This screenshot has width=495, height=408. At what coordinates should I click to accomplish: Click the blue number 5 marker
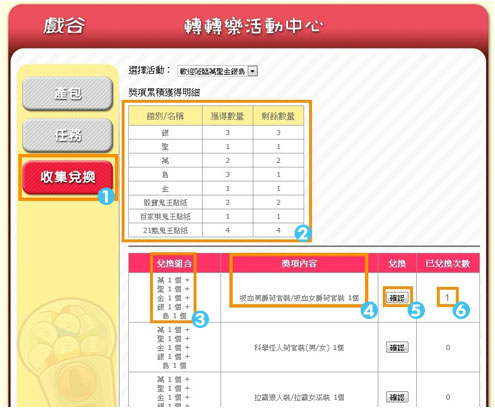(x=416, y=310)
